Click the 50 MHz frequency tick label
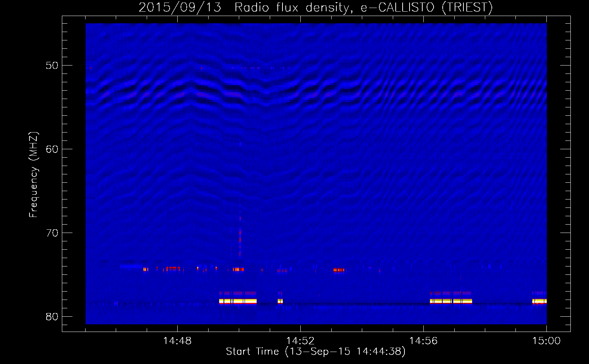This screenshot has height=364, width=589. coord(52,66)
